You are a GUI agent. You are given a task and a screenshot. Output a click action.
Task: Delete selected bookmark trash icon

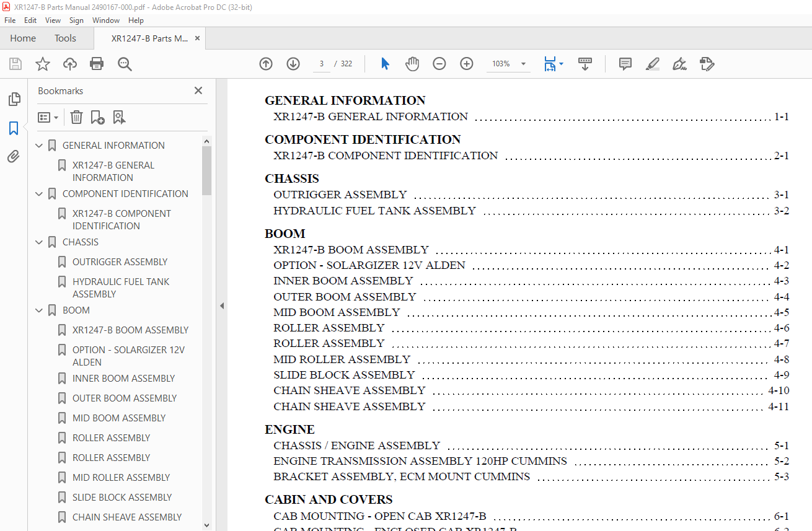coord(76,117)
